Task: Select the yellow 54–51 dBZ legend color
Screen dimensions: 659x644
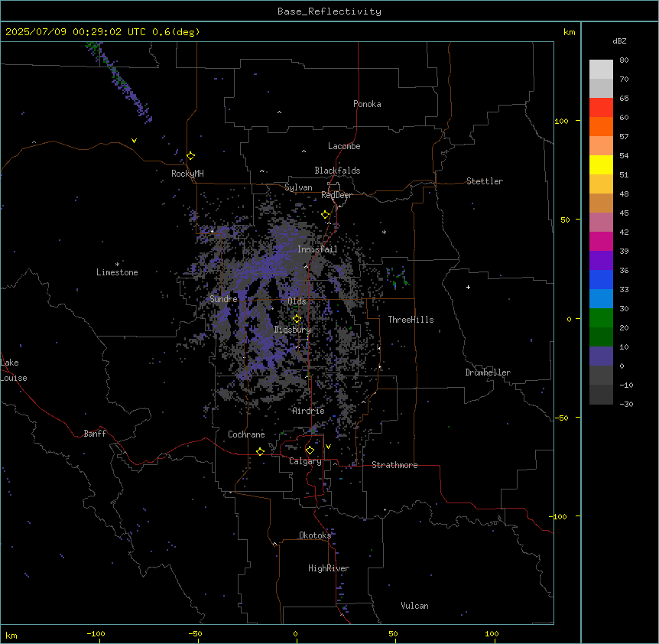Action: 601,165
